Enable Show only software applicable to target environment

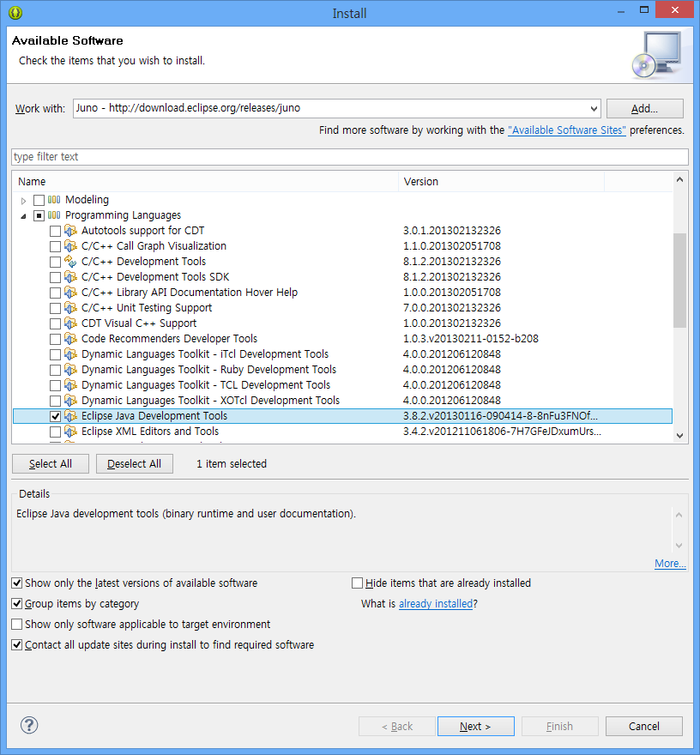pos(17,625)
